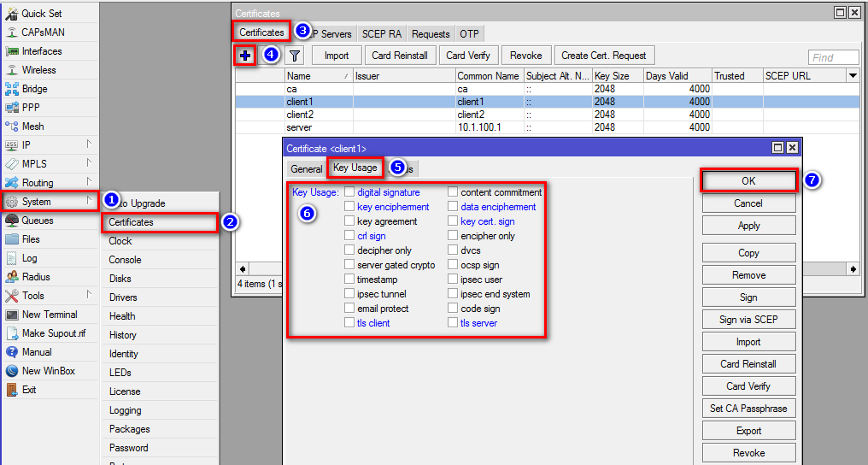Open Quick Set from sidebar
Screen dimensions: 868x465
40,14
